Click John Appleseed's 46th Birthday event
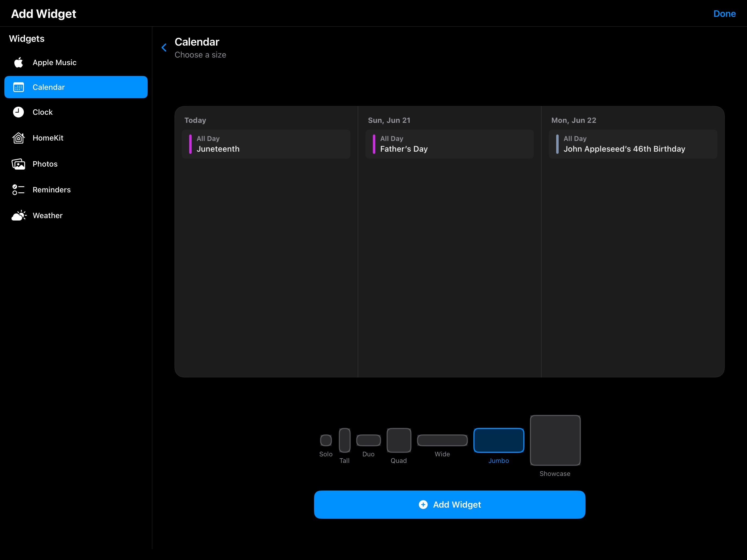The height and width of the screenshot is (560, 747). click(633, 144)
